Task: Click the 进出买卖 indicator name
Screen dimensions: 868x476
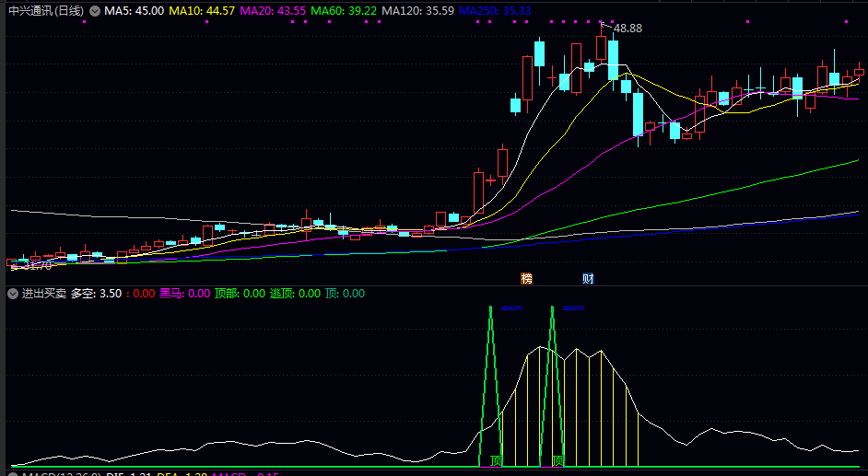Action: (44, 294)
